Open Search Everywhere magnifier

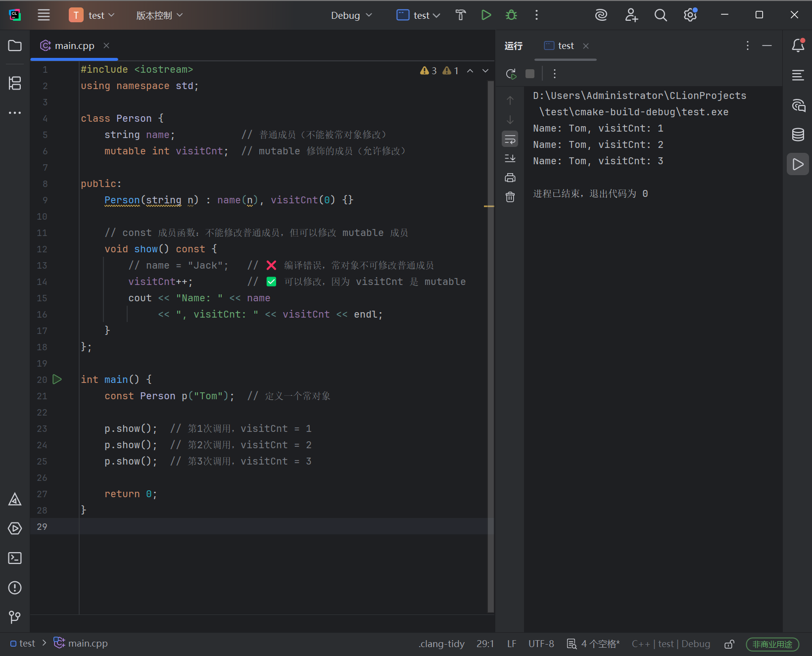pos(661,15)
